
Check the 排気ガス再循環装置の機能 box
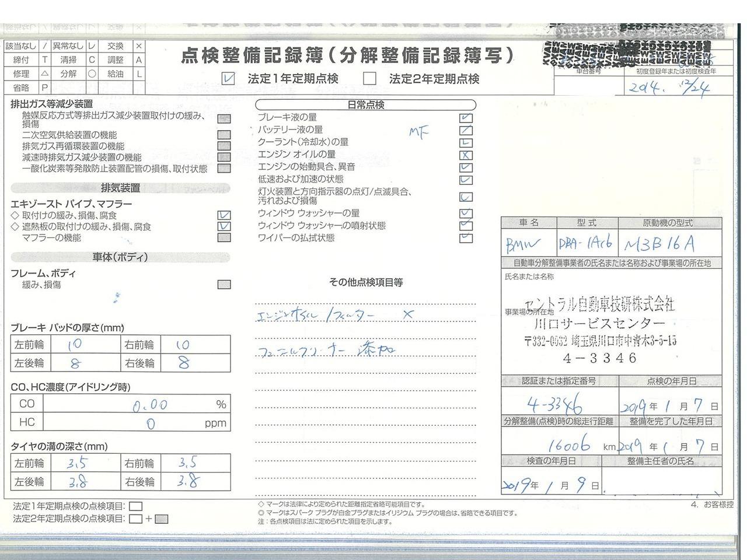click(224, 146)
